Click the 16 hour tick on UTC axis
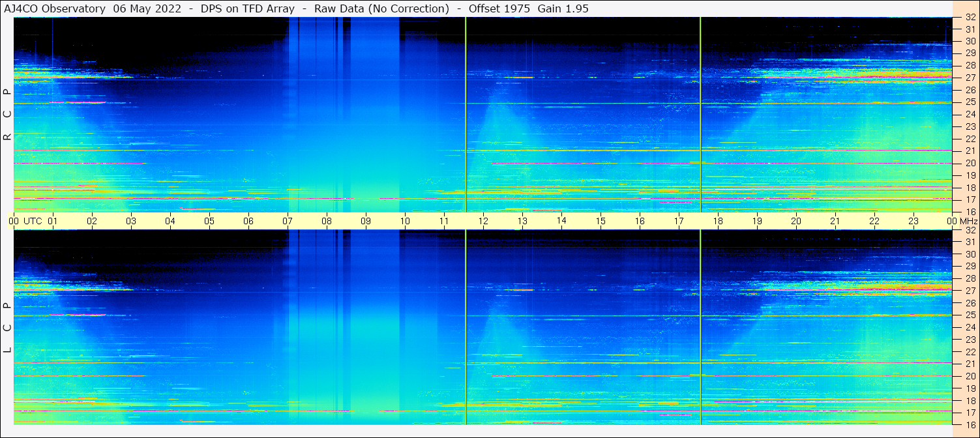Viewport: 980px width, 438px height. (x=640, y=221)
